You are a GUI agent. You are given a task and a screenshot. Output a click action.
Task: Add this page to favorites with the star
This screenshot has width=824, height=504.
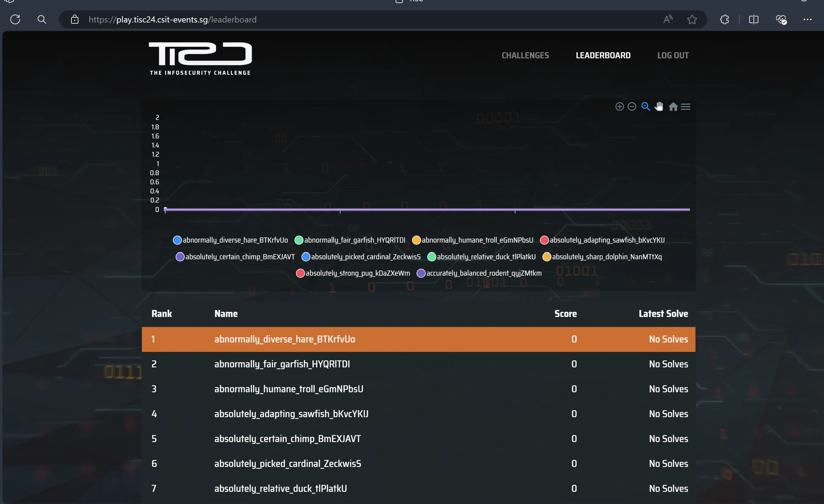(692, 19)
